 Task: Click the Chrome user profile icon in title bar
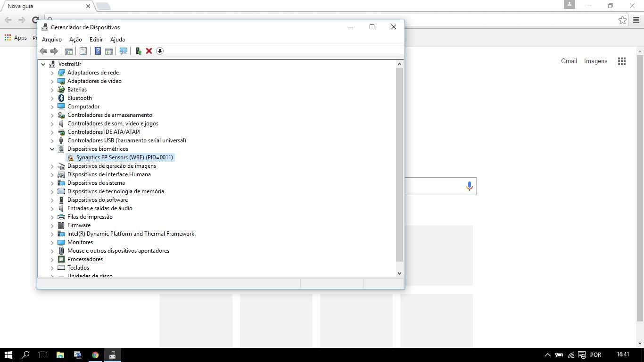tap(570, 4)
